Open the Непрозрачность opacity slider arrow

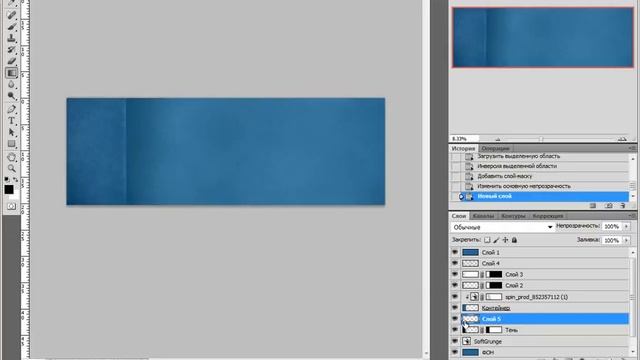pyautogui.click(x=627, y=226)
